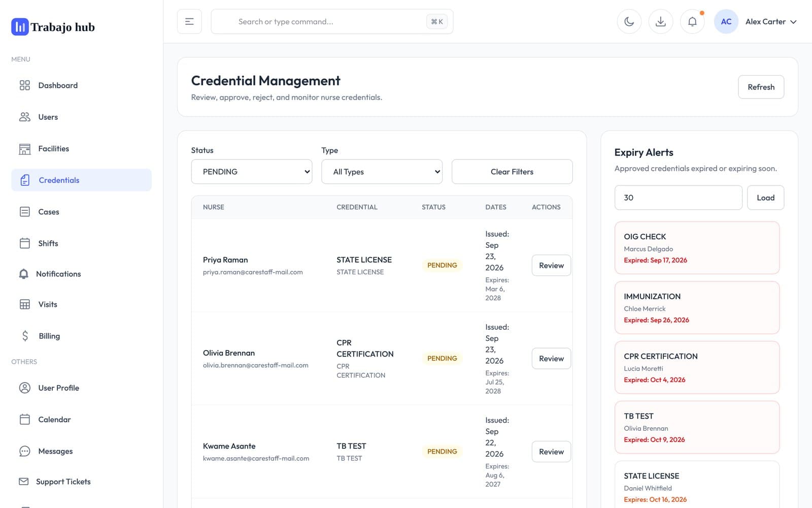
Task: Click the User Profile icon
Action: pos(24,388)
